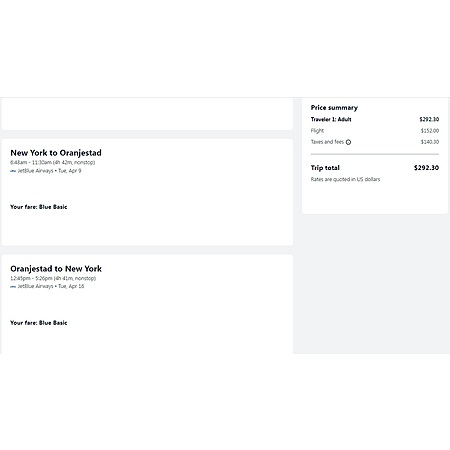Click JetBlue logo on Oranjestad to New York flight

click(13, 287)
